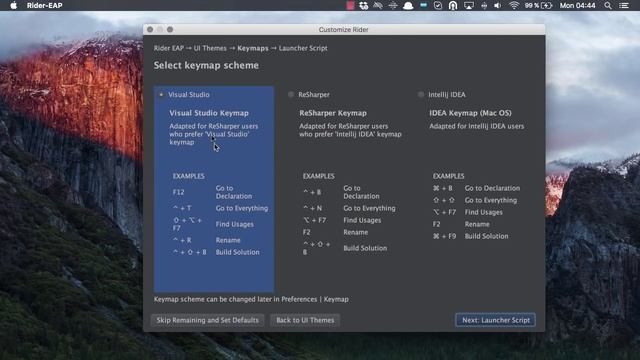Viewport: 640px width, 360px height.
Task: Click 'Go to Everything' in ReSharper examples
Action: [x=369, y=208]
